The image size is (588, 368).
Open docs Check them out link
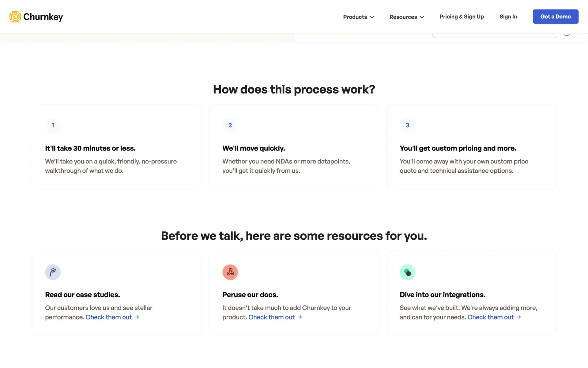tap(271, 317)
